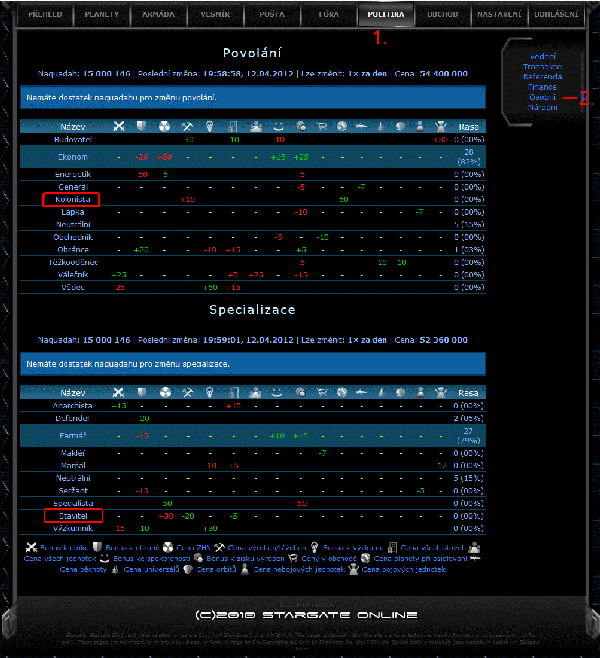
Task: Click crossed hammers icon in Specializace table header
Action: pos(187,393)
